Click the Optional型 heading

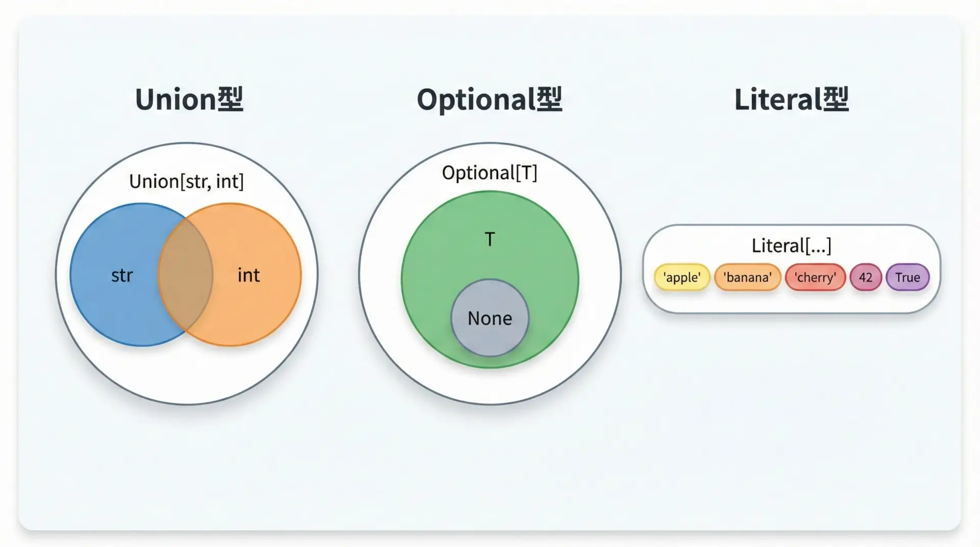coord(489,100)
